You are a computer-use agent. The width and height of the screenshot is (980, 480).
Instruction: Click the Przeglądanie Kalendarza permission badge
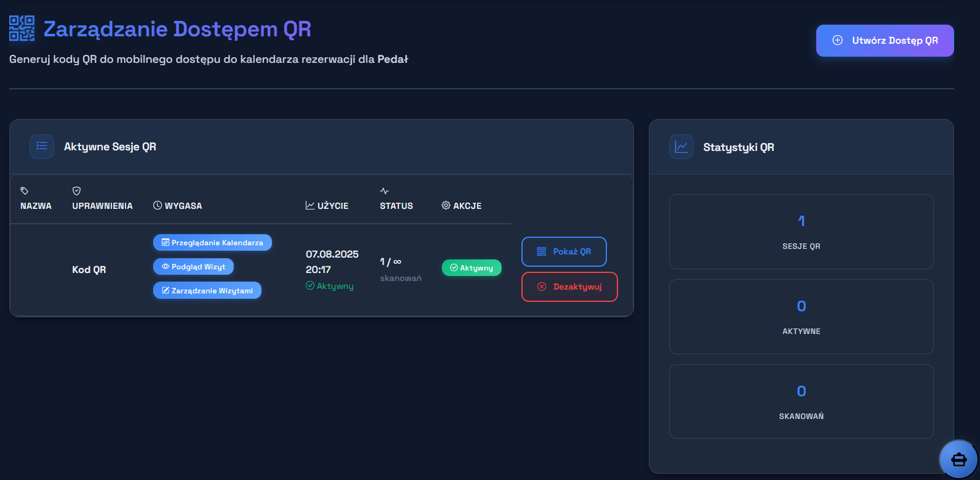coord(212,243)
